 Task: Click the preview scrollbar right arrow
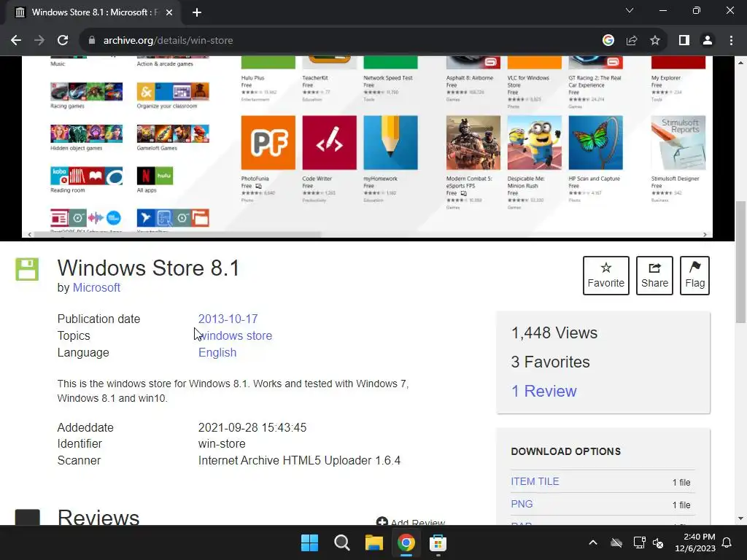pyautogui.click(x=705, y=234)
